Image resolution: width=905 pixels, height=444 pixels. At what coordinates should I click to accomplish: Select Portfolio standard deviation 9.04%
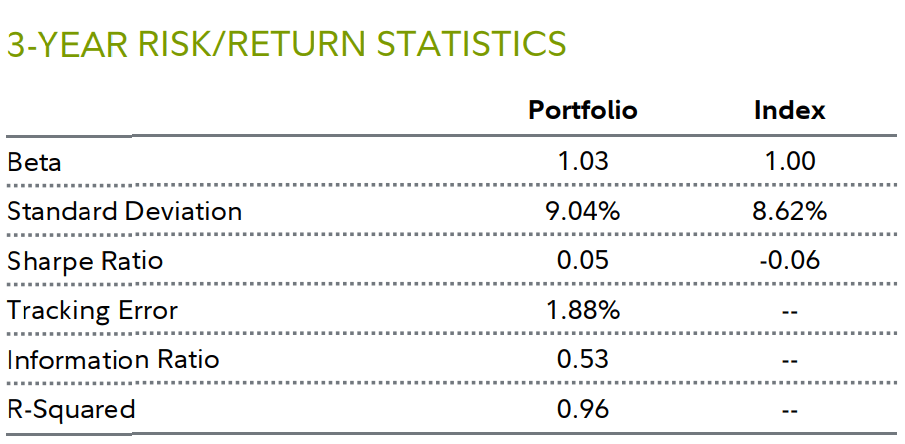[583, 211]
